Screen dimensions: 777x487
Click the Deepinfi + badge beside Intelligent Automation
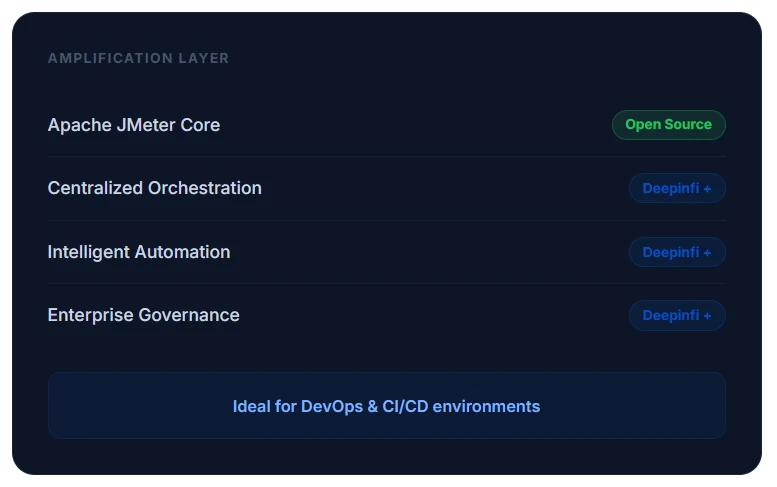pyautogui.click(x=677, y=252)
